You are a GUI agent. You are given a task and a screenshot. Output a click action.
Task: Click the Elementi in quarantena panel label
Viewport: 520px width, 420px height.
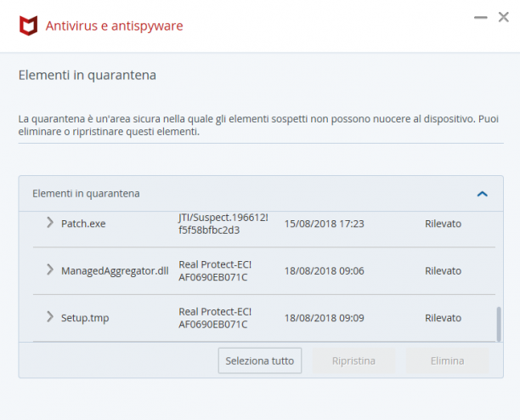tap(86, 193)
